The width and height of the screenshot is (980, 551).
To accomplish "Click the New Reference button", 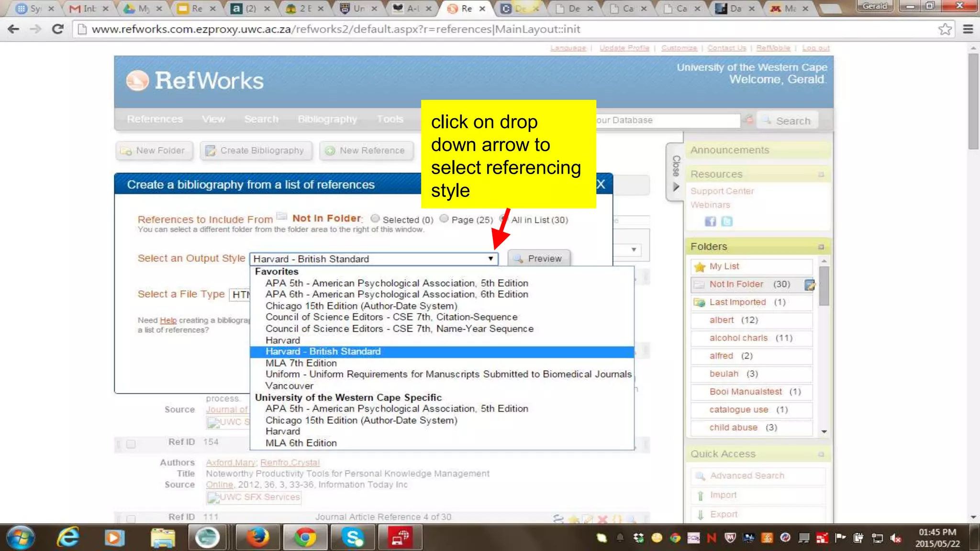I will coord(366,151).
